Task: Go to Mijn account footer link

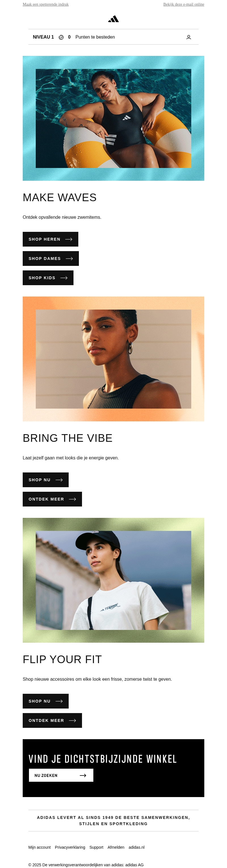Action: pos(39,847)
